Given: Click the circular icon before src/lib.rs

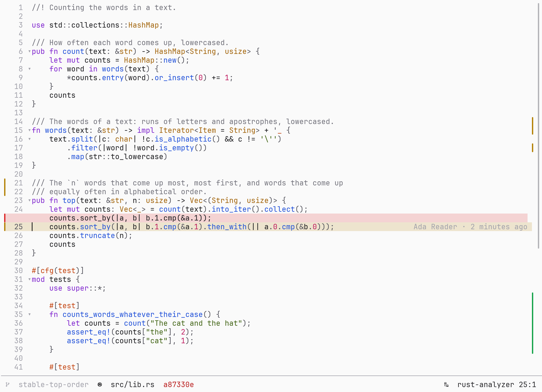Looking at the screenshot, I should point(100,385).
